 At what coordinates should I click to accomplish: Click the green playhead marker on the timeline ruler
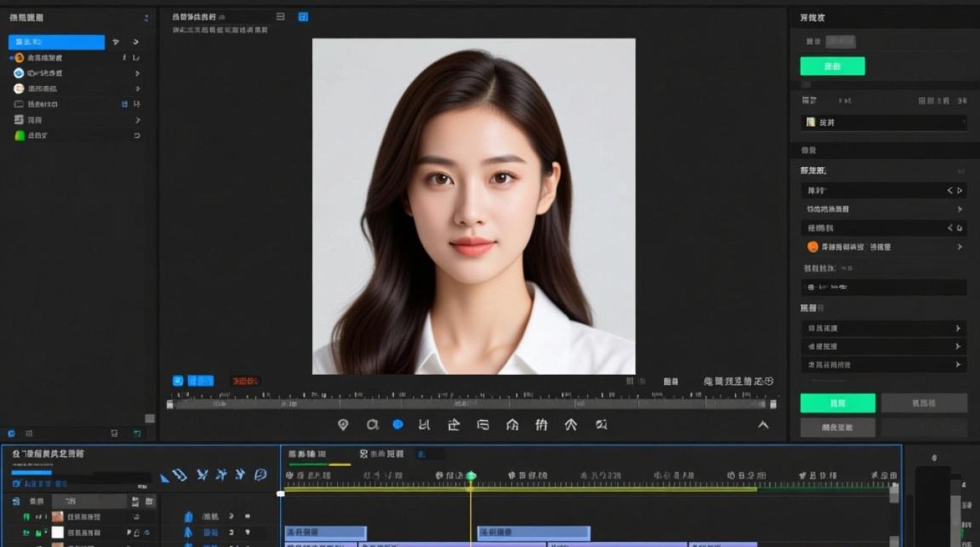pyautogui.click(x=471, y=476)
